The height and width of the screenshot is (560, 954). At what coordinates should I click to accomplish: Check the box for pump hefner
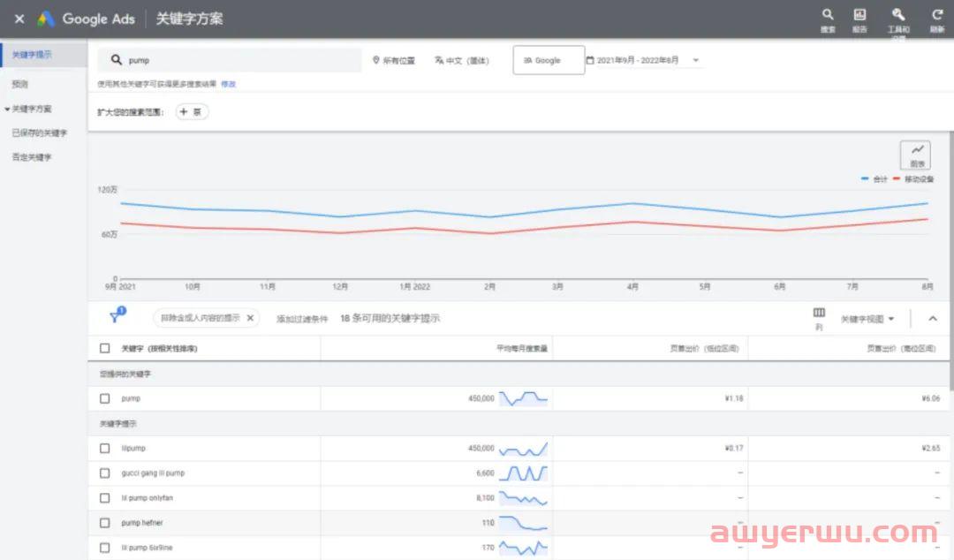click(x=104, y=523)
